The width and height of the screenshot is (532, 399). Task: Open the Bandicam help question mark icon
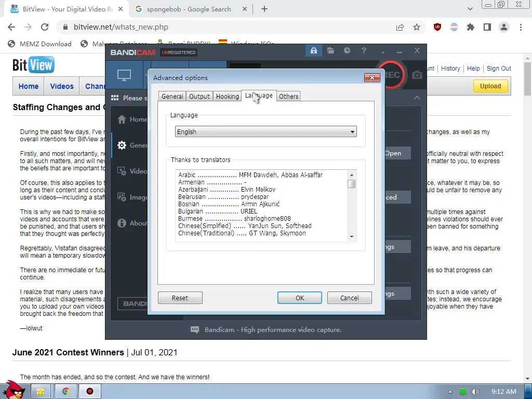(364, 51)
